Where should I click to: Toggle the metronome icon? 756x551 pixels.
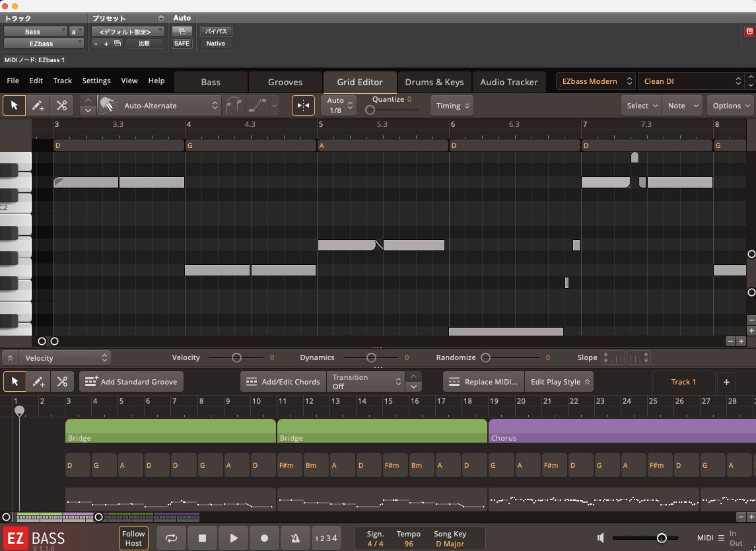point(295,538)
